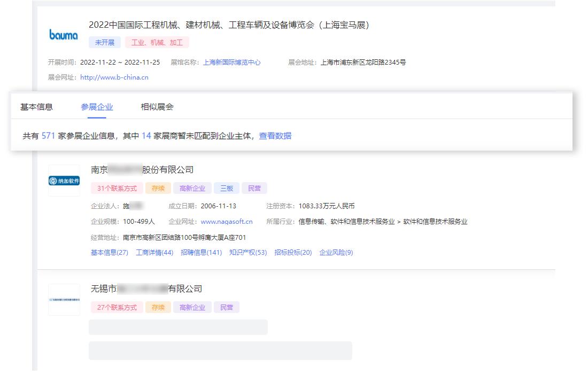View 工商详情(44) of the Nanjing company
The image size is (588, 391).
pos(154,252)
